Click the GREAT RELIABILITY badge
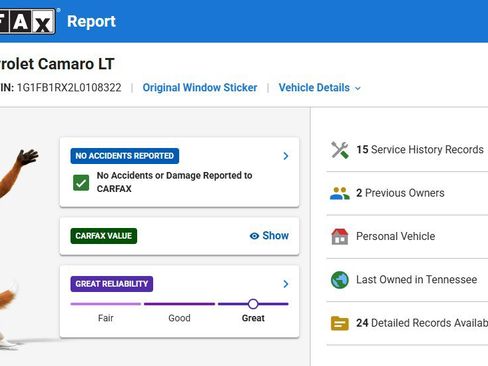 (x=112, y=284)
